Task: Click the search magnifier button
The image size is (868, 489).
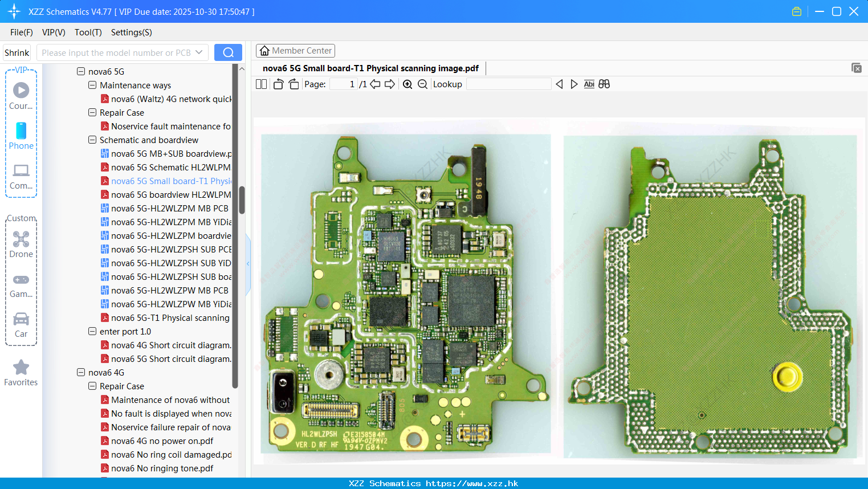Action: pyautogui.click(x=228, y=52)
